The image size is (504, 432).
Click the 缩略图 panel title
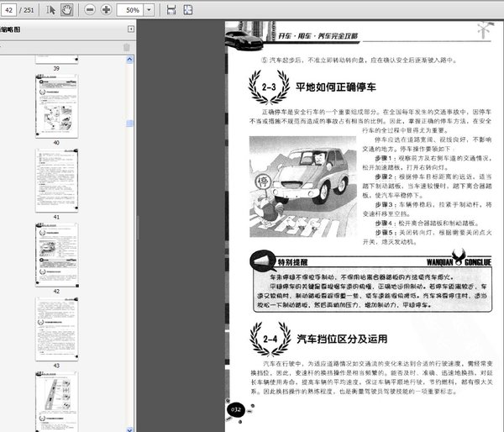pos(10,29)
